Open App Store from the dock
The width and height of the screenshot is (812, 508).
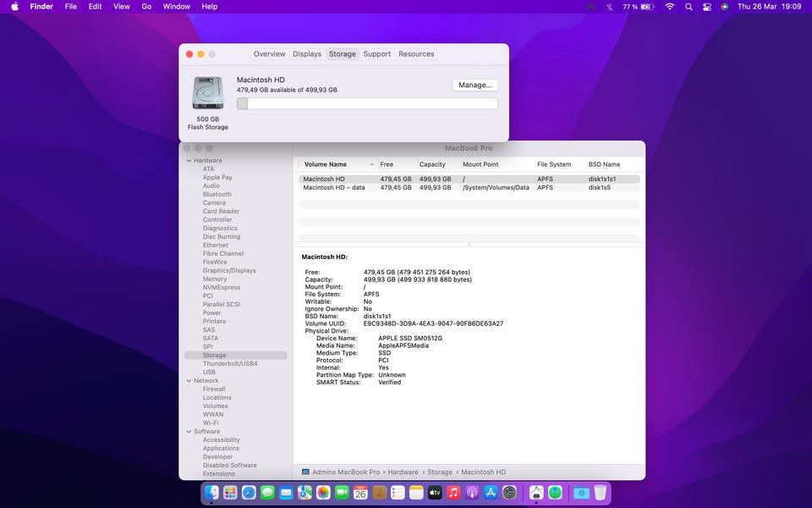(x=491, y=492)
